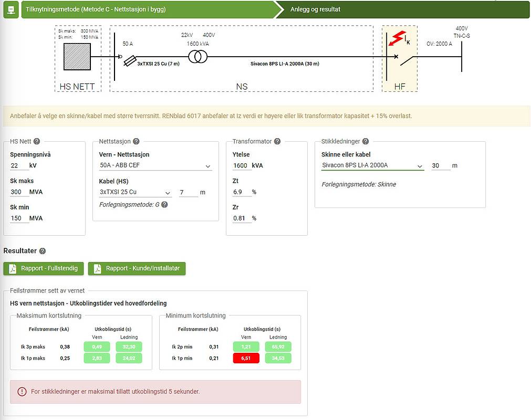Click Ik 1p maks value 0,25
The width and height of the screenshot is (531, 420).
pos(65,359)
